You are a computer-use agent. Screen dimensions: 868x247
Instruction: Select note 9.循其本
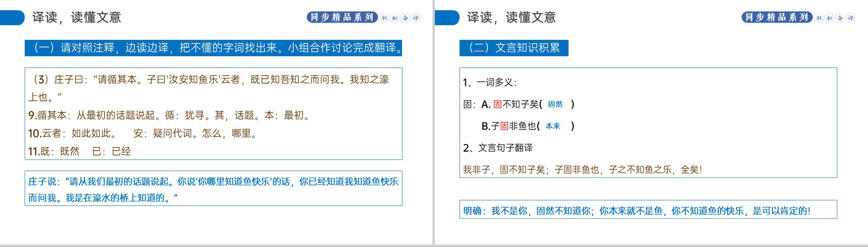tap(169, 115)
